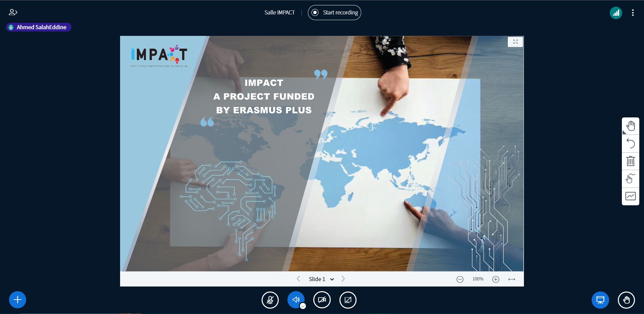Image resolution: width=644 pixels, height=314 pixels.
Task: Open the three-dot options menu
Action: point(633,13)
